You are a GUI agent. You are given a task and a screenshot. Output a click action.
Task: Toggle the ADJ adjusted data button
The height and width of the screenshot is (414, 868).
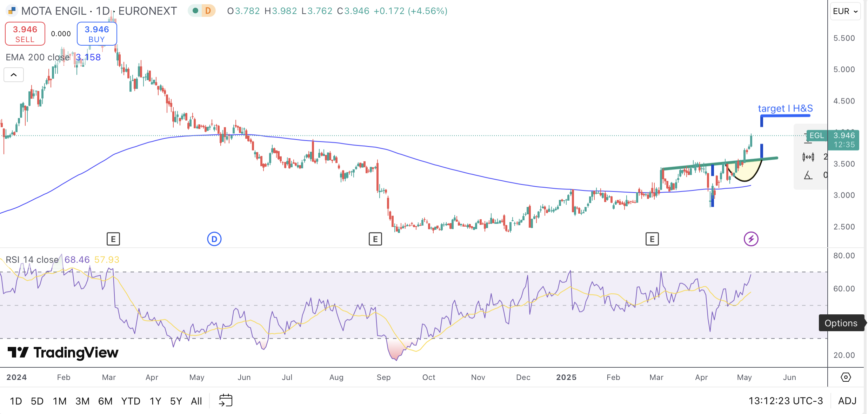pos(847,401)
